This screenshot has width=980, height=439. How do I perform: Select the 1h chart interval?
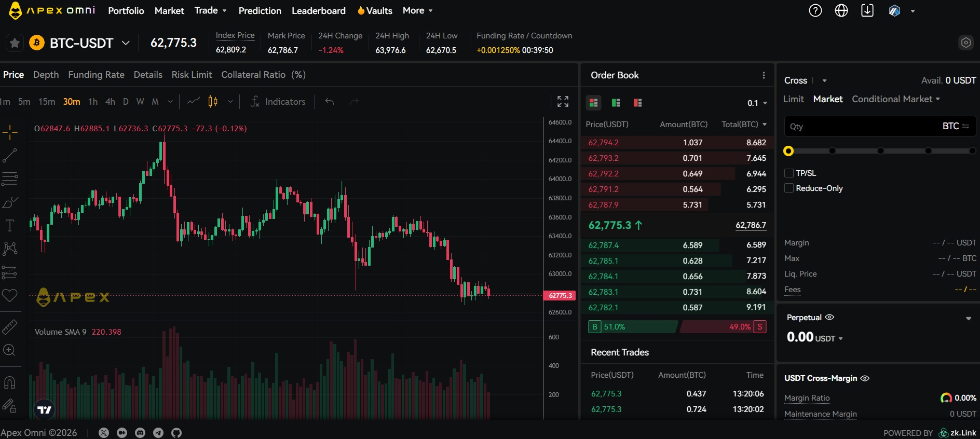93,101
